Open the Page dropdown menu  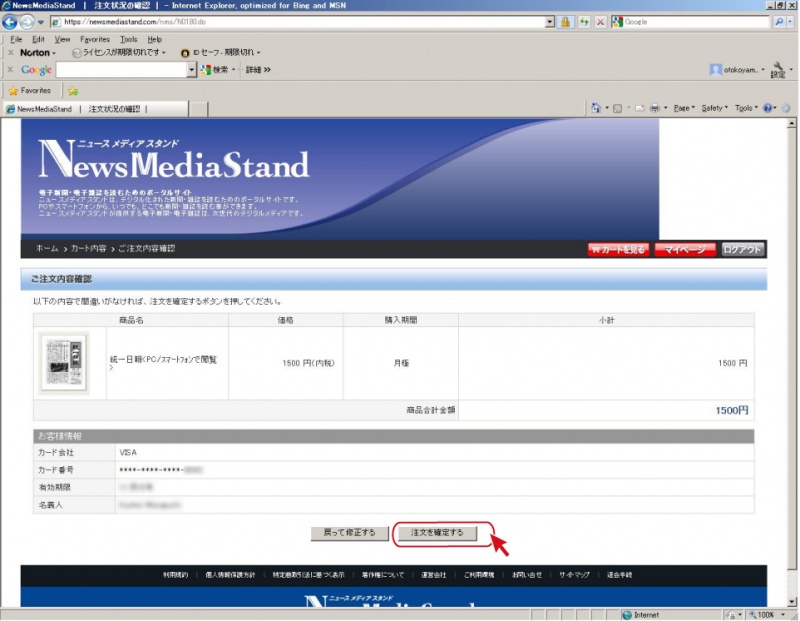[684, 108]
